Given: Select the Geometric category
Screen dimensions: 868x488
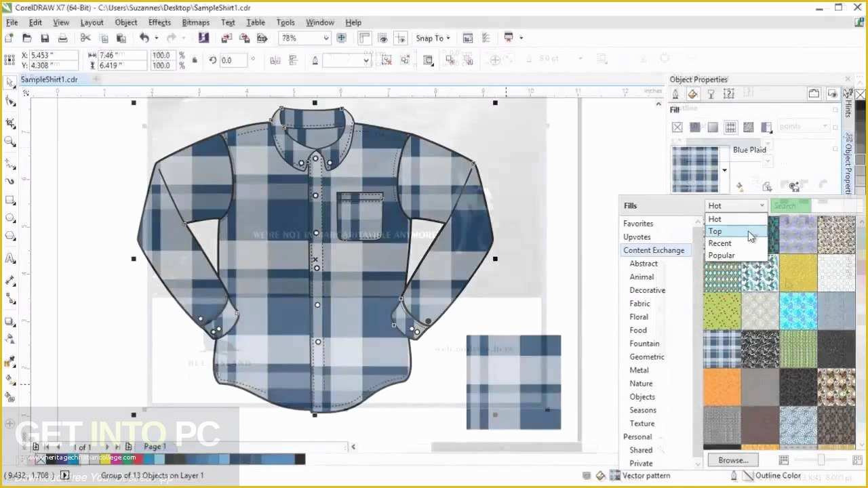Looking at the screenshot, I should [646, 357].
